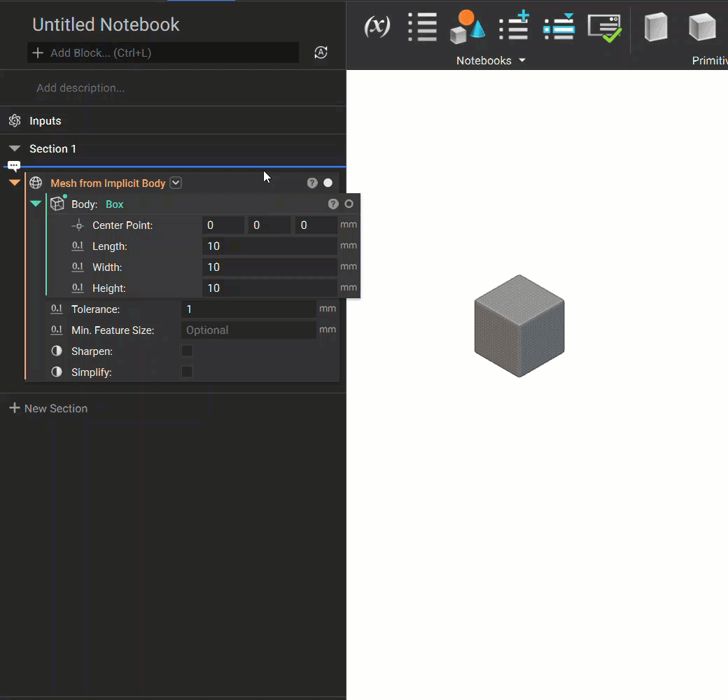Image resolution: width=728 pixels, height=700 pixels.
Task: Click the 0.1 icon beside Height
Action: pyautogui.click(x=78, y=288)
